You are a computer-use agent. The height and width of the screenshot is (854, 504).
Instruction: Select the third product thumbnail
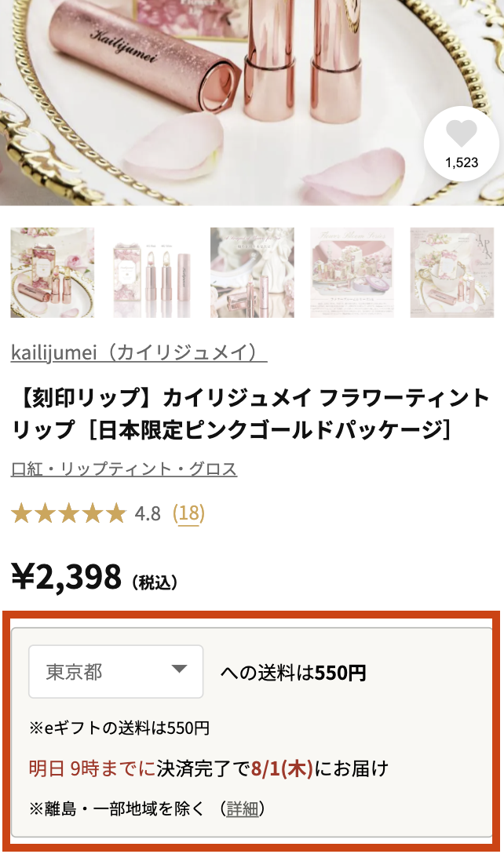tap(252, 272)
